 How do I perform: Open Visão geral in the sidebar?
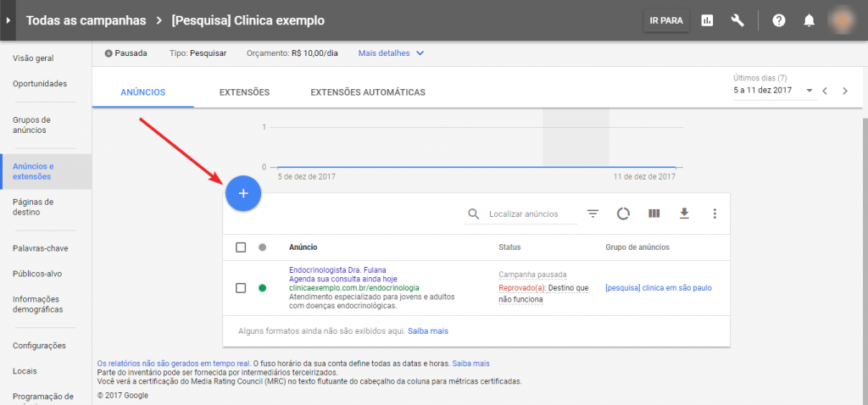pyautogui.click(x=33, y=58)
